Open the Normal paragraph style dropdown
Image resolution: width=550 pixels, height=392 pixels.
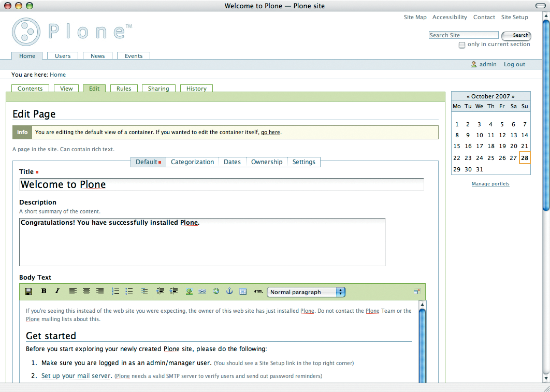pos(306,292)
